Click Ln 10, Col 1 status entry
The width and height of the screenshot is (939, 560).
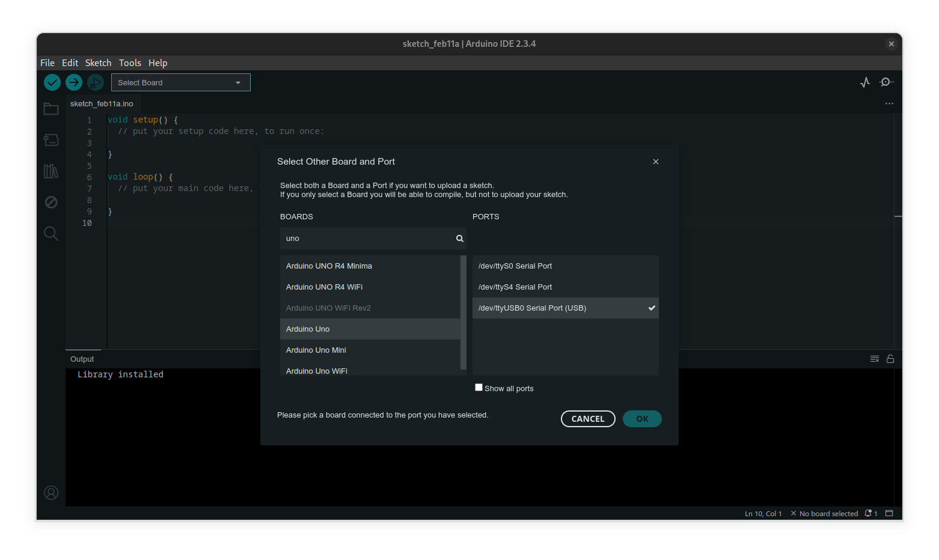pos(763,513)
